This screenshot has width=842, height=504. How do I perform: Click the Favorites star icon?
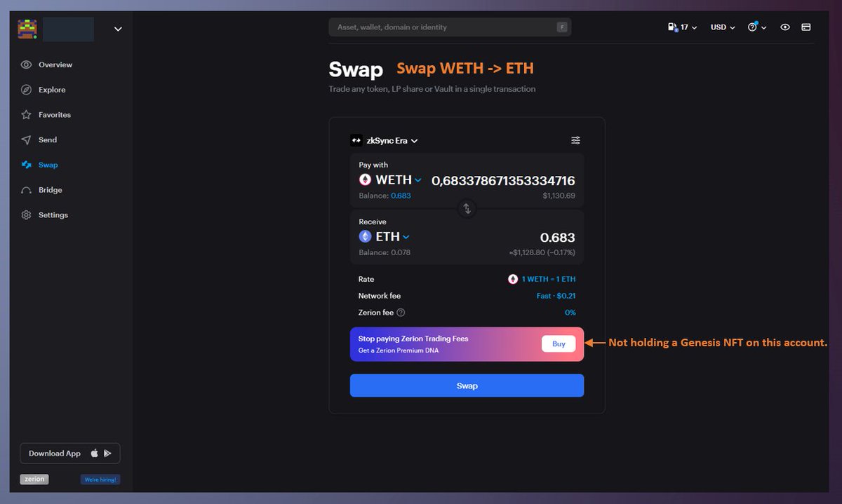pyautogui.click(x=26, y=115)
